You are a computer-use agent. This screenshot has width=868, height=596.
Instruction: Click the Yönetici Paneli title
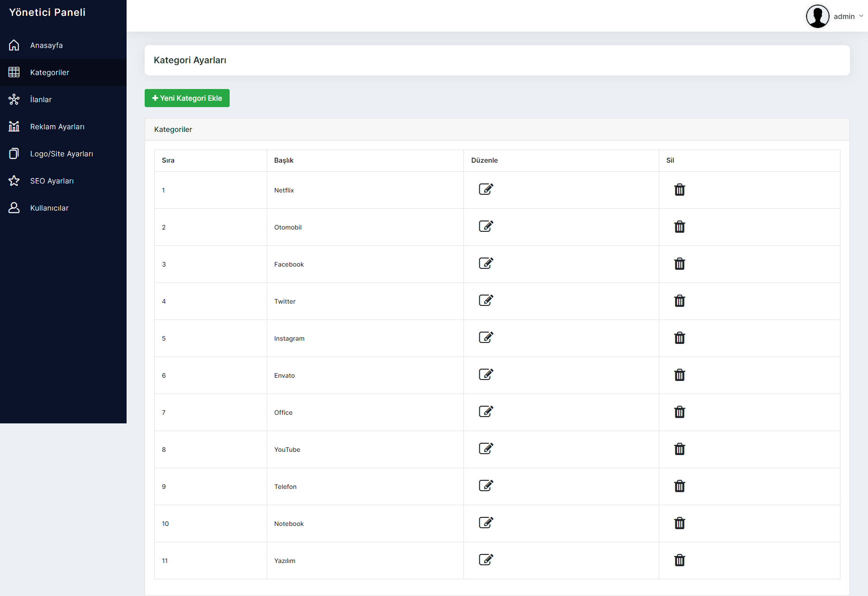pyautogui.click(x=47, y=12)
